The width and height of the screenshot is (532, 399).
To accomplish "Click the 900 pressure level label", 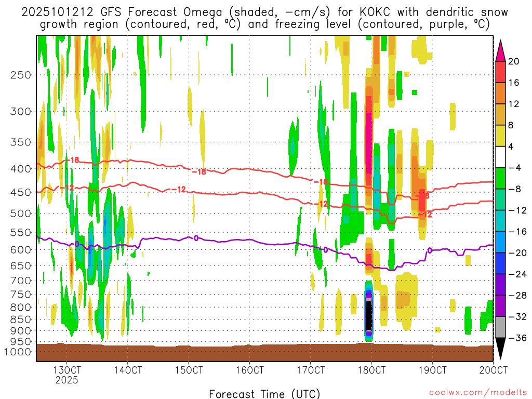I will click(21, 331).
